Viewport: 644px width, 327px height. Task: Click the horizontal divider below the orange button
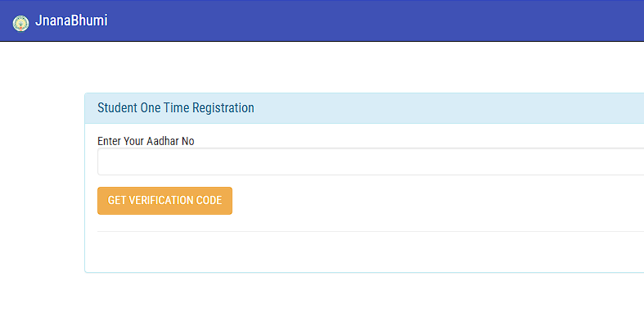pyautogui.click(x=371, y=232)
